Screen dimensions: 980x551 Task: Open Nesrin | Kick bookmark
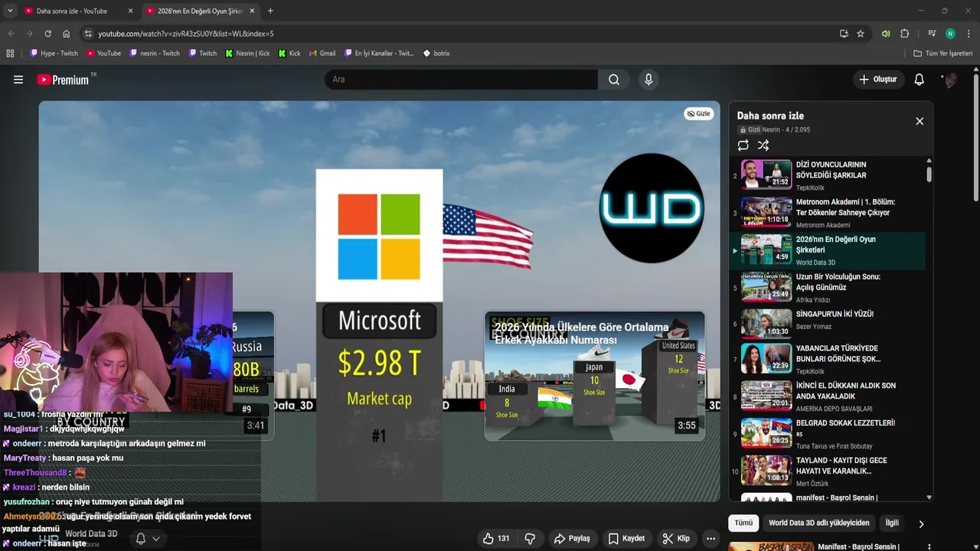(247, 54)
